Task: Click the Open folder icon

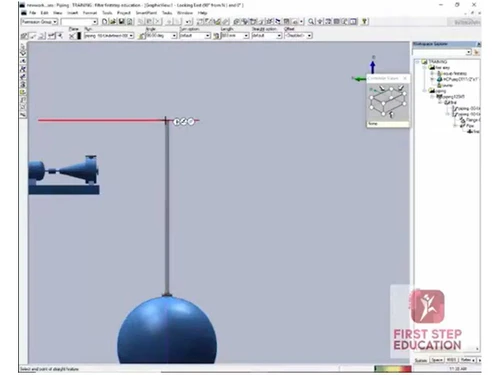Action: pyautogui.click(x=113, y=22)
